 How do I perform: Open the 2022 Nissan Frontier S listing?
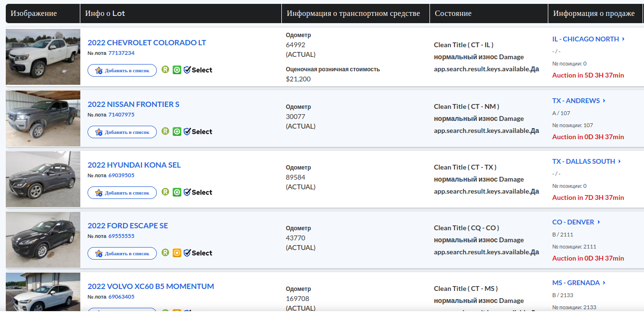click(x=133, y=104)
